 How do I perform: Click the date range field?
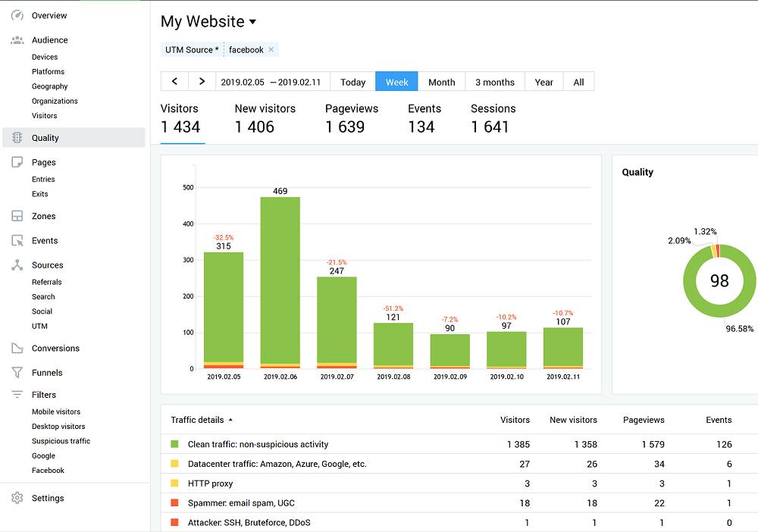(269, 82)
